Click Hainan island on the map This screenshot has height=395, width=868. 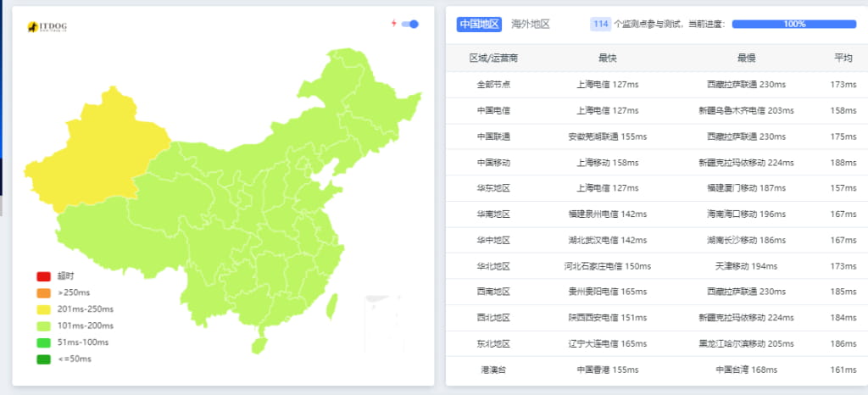pyautogui.click(x=259, y=346)
